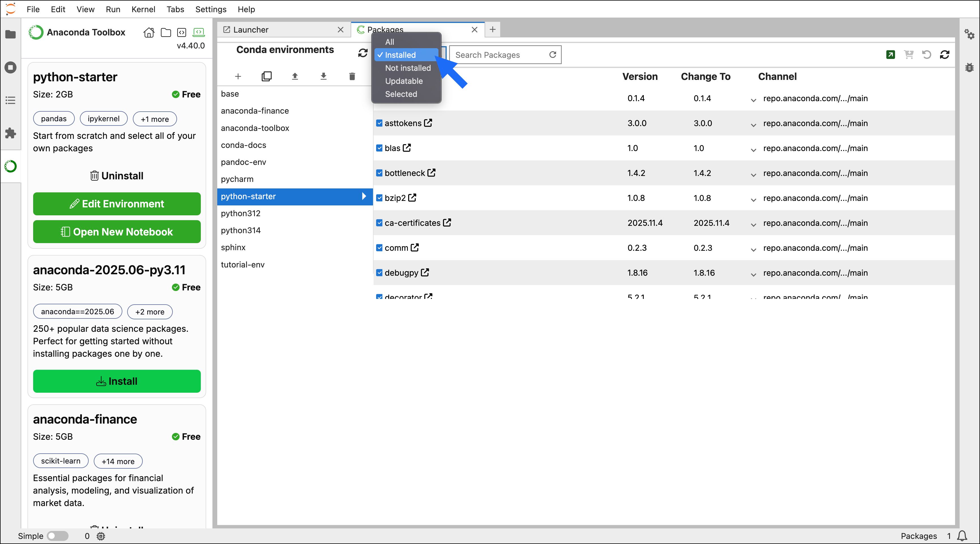Click the clone environment icon
Image resolution: width=980 pixels, height=544 pixels.
click(266, 76)
